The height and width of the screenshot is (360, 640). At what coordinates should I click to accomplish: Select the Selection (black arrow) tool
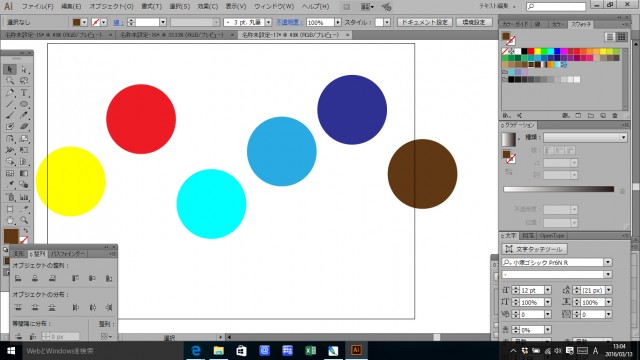pos(10,69)
